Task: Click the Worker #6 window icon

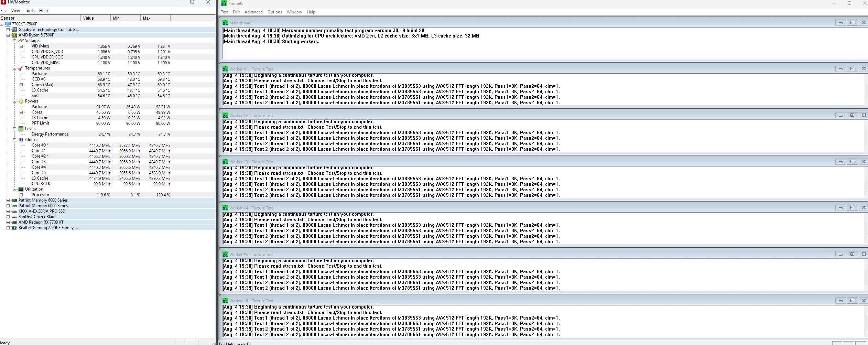Action: point(225,301)
